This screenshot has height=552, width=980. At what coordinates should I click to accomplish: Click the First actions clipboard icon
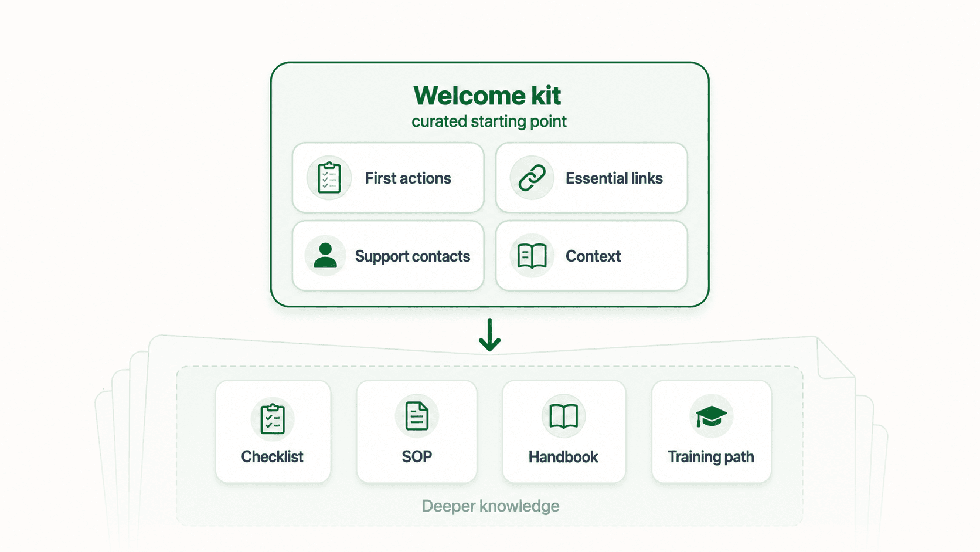[x=329, y=178]
